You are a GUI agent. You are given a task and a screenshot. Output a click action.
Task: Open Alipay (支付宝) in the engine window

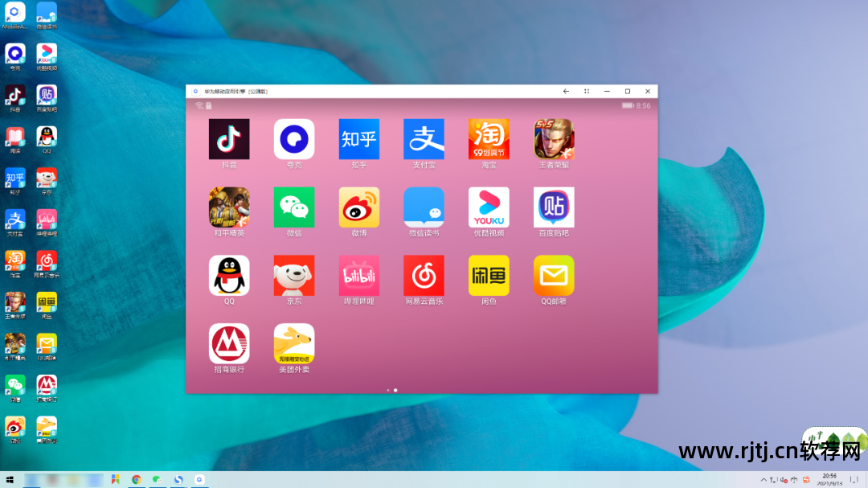pyautogui.click(x=424, y=139)
